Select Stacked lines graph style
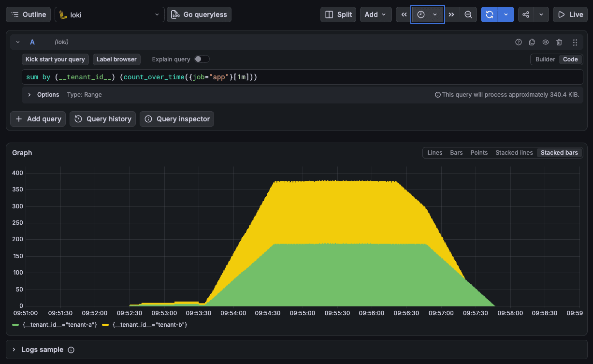Viewport: 593px width, 364px height. 514,153
